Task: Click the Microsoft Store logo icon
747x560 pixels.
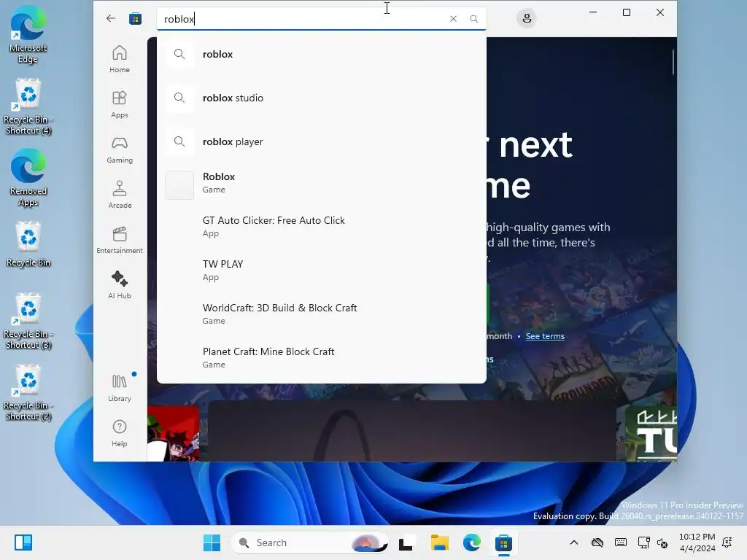Action: (135, 18)
